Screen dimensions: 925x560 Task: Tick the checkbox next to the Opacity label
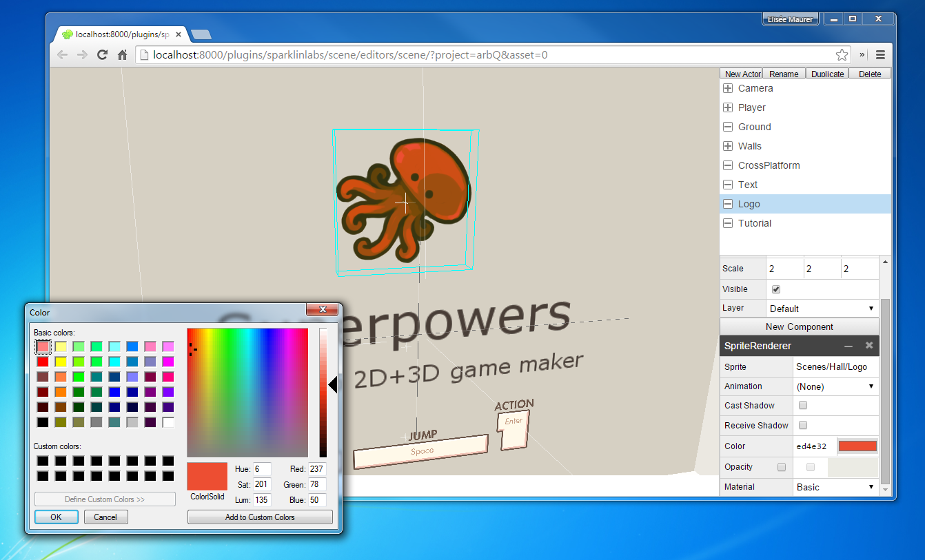pyautogui.click(x=782, y=467)
